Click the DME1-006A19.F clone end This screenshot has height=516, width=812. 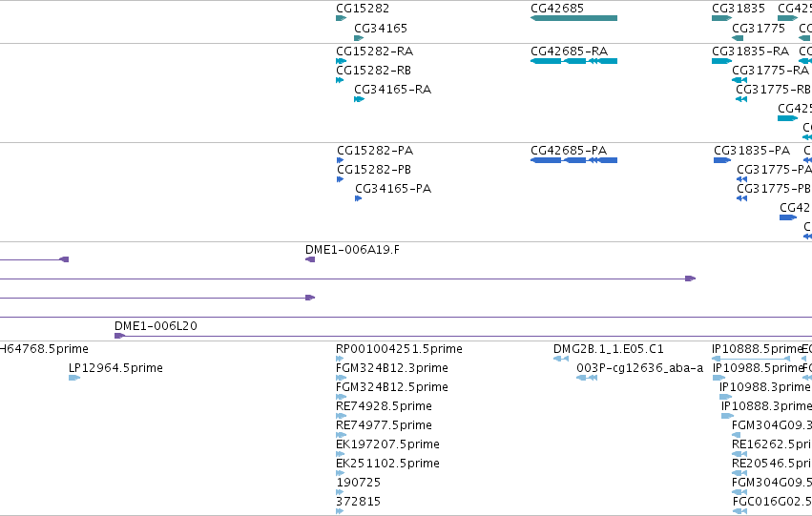click(x=310, y=259)
